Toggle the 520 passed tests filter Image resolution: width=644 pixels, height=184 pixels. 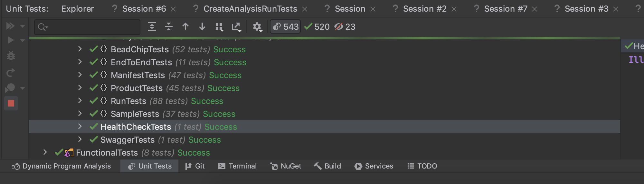click(317, 27)
